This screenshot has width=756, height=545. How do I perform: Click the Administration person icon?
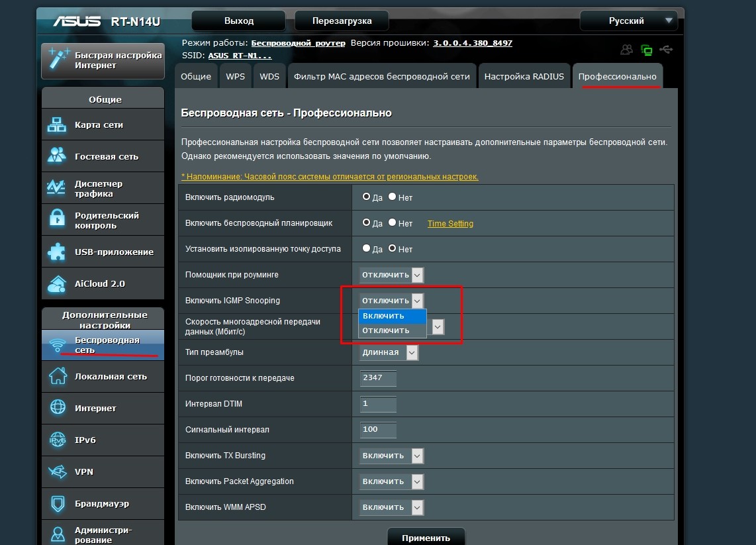click(58, 534)
